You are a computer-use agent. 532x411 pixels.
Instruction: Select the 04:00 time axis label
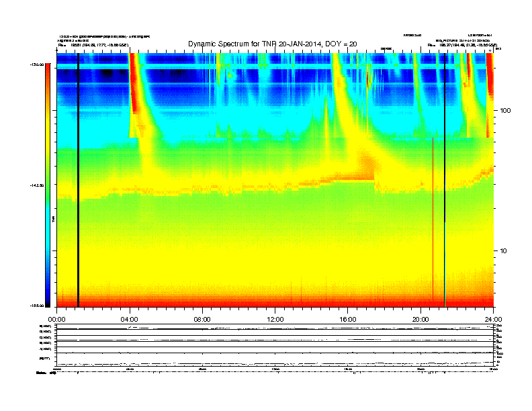[130, 320]
